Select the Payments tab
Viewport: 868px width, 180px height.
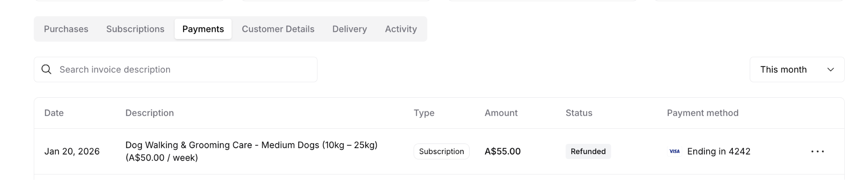pyautogui.click(x=203, y=29)
